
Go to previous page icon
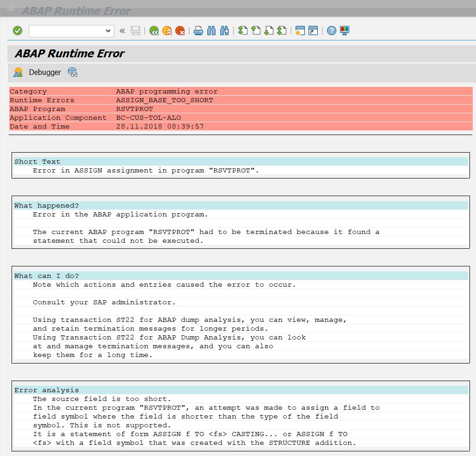coord(256,31)
